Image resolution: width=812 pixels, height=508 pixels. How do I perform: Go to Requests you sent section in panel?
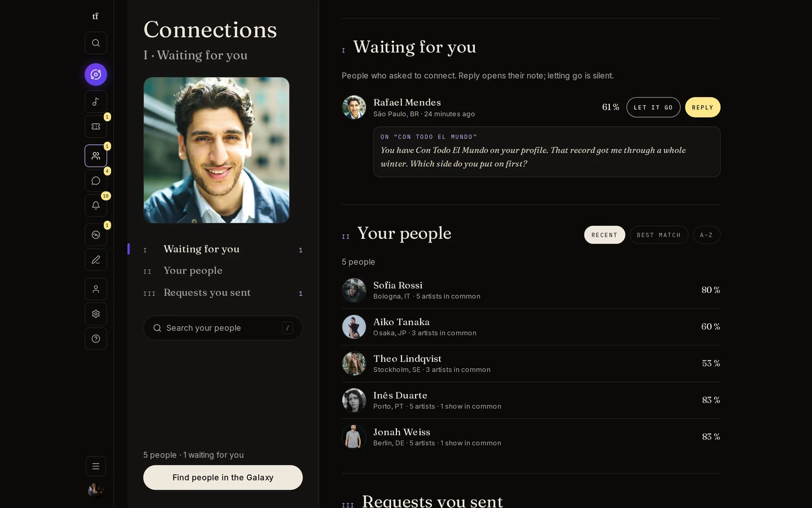223,293
